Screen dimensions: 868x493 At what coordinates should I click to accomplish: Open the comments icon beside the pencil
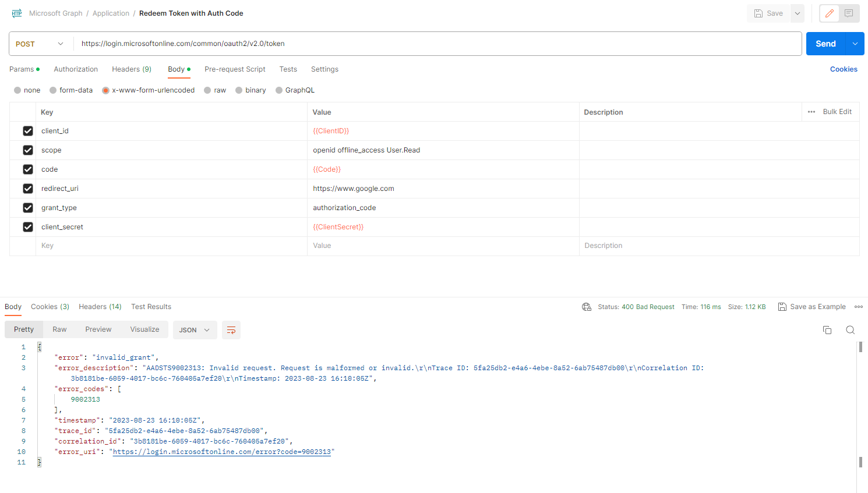pyautogui.click(x=849, y=13)
